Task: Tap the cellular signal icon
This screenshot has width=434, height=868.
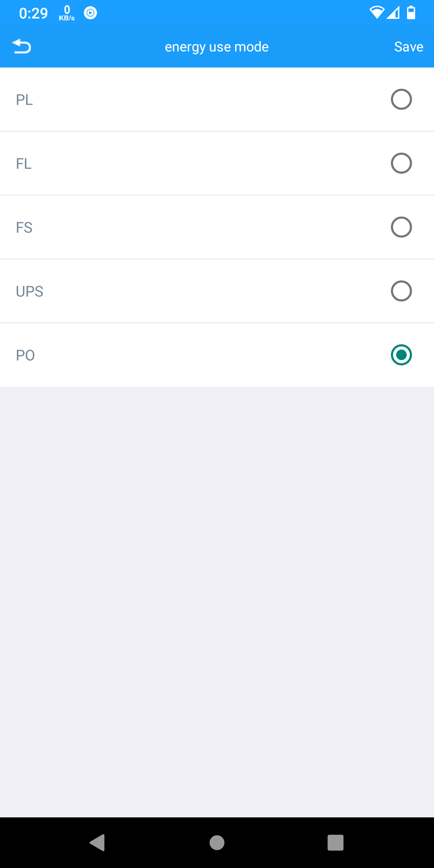Action: click(x=393, y=13)
